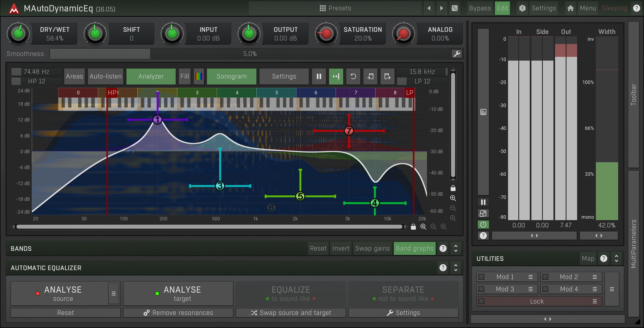The height and width of the screenshot is (328, 644).
Task: Click the meter scale icon beside slider
Action: coord(483,112)
